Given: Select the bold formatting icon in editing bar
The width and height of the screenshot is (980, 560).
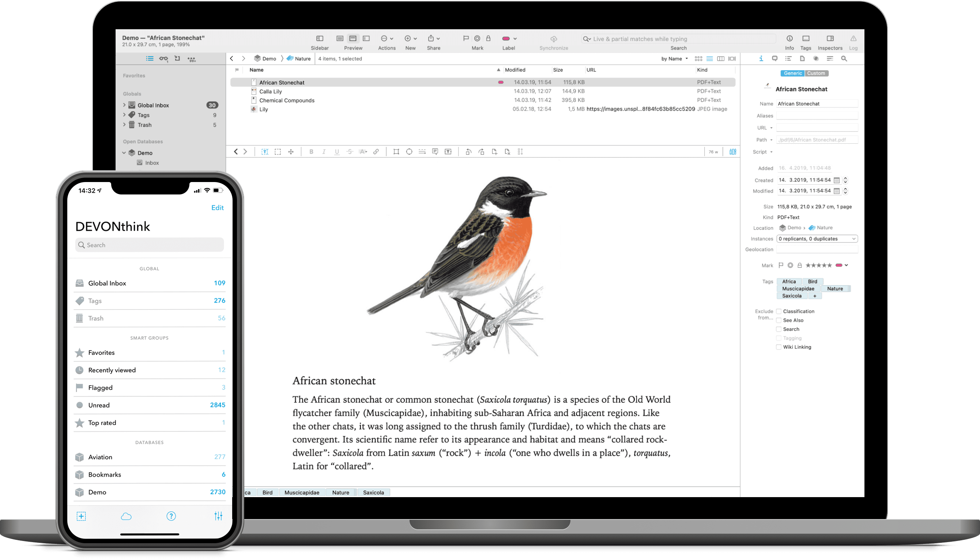Looking at the screenshot, I should tap(311, 152).
